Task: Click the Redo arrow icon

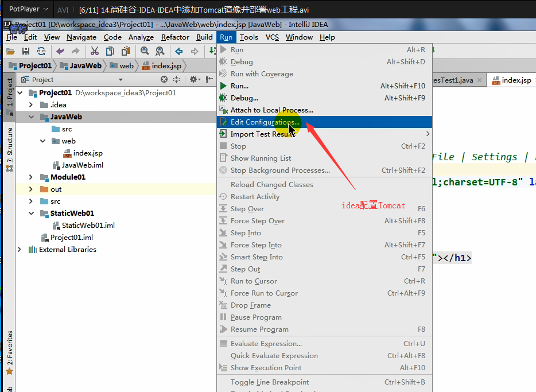Action: pyautogui.click(x=75, y=51)
